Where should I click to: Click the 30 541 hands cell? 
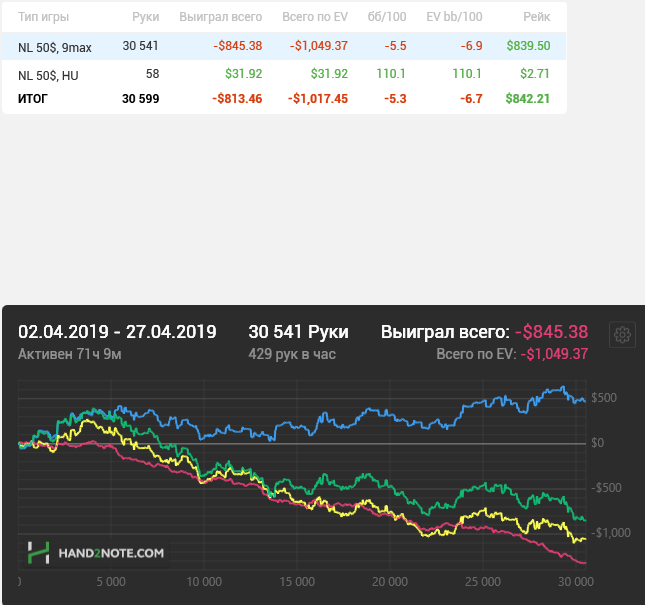[140, 46]
